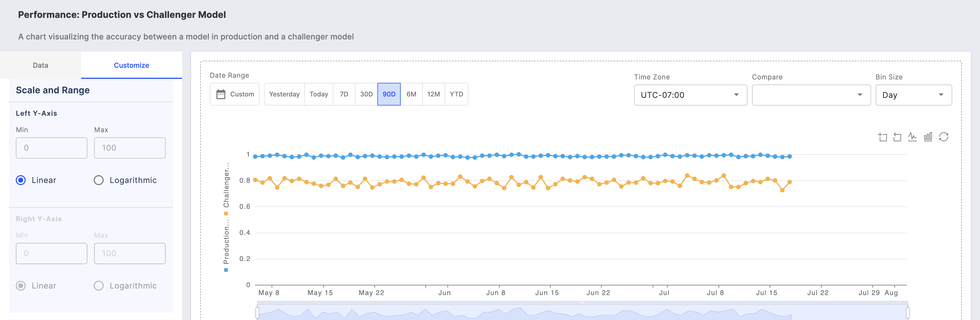The width and height of the screenshot is (980, 320).
Task: Select the Today date range
Action: tap(318, 94)
